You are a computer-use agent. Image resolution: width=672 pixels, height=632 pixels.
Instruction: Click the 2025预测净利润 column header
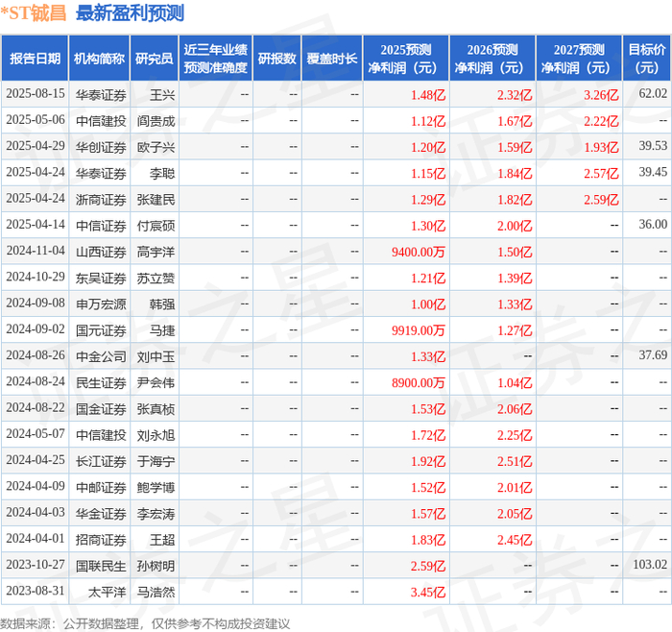tap(406, 59)
